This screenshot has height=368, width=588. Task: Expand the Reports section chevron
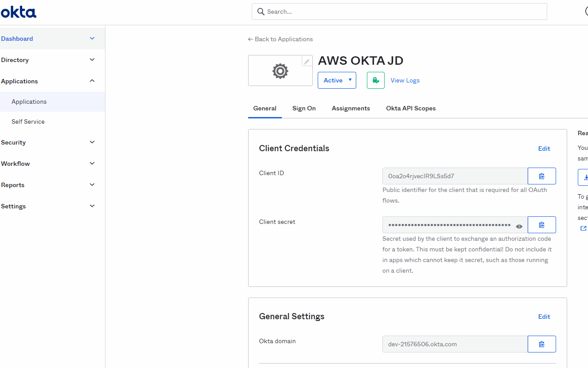click(x=92, y=185)
